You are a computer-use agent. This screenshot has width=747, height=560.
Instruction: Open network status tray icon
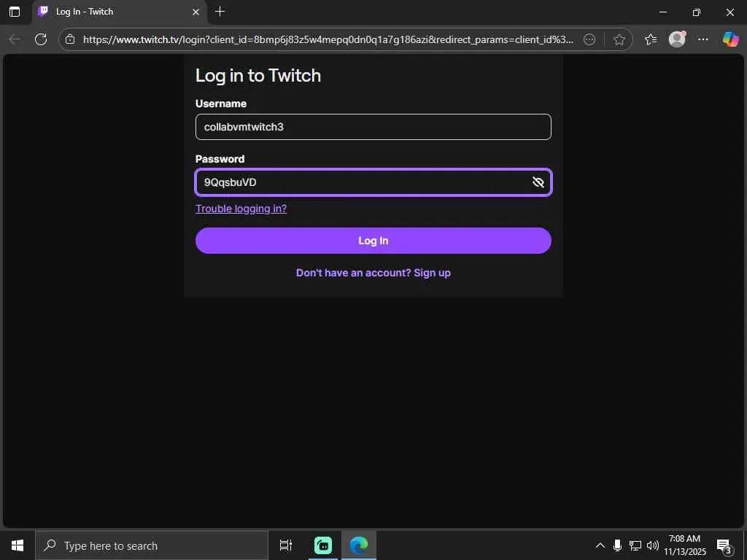635,545
